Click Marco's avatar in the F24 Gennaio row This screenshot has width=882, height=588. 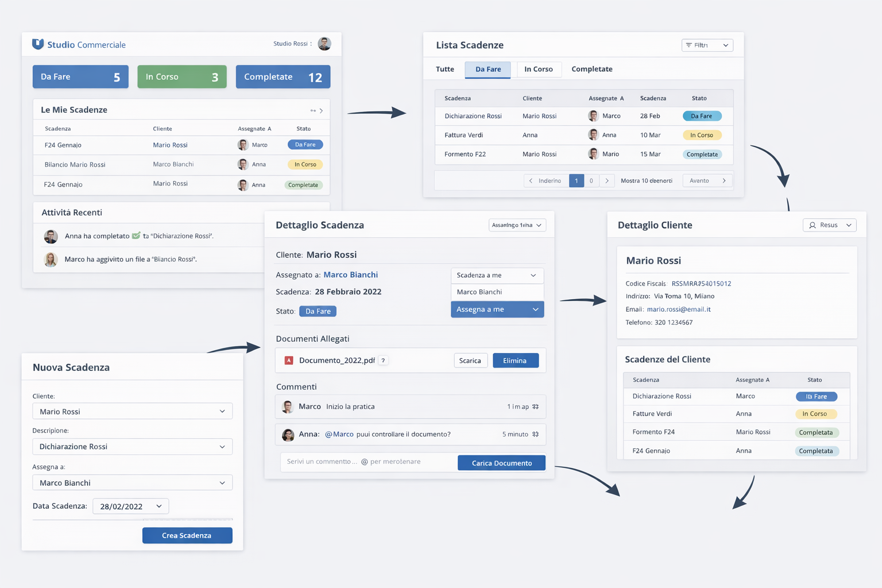point(243,145)
